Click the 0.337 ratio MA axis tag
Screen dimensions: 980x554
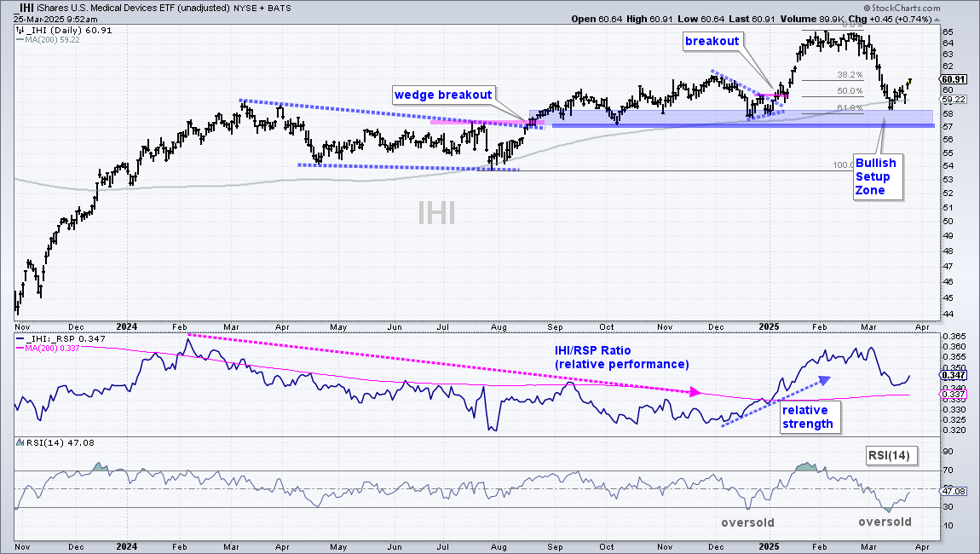pos(954,395)
